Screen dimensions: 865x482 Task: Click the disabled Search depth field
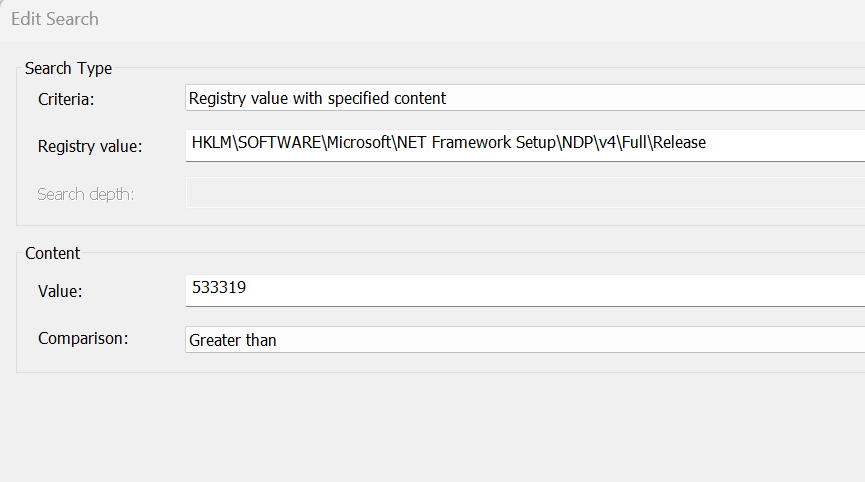pyautogui.click(x=525, y=193)
